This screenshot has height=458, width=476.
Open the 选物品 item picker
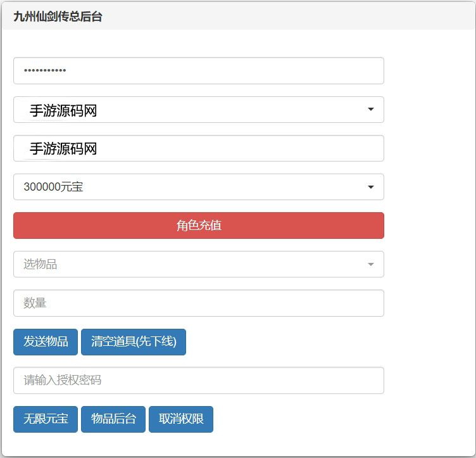tap(198, 264)
